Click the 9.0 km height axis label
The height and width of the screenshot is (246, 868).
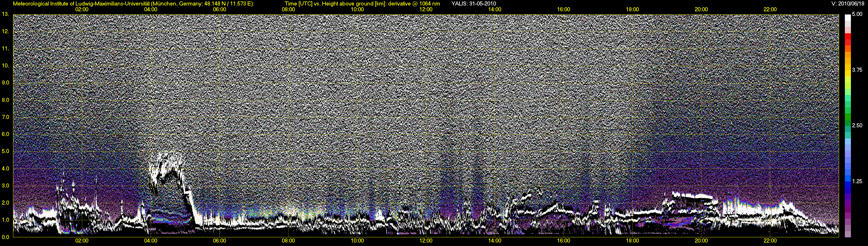point(5,82)
